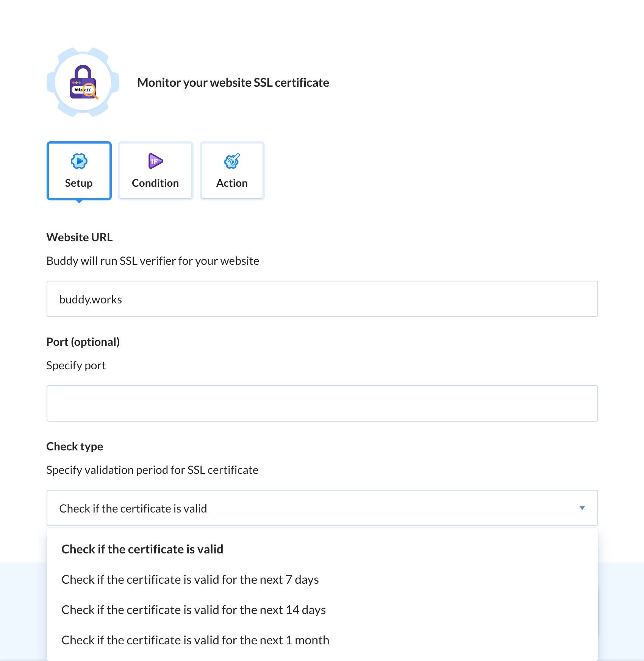
Task: Open the Setup tab
Action: pos(79,171)
